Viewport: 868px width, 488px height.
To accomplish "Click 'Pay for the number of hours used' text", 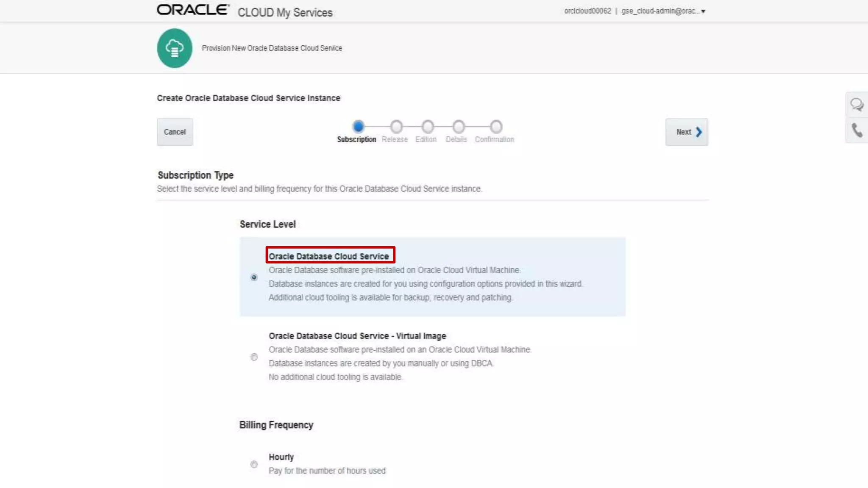I will tap(327, 471).
